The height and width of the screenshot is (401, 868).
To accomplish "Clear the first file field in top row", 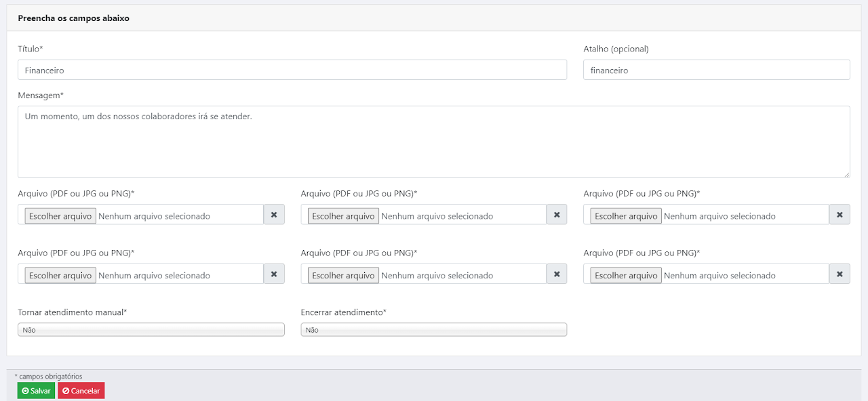I will pos(274,215).
